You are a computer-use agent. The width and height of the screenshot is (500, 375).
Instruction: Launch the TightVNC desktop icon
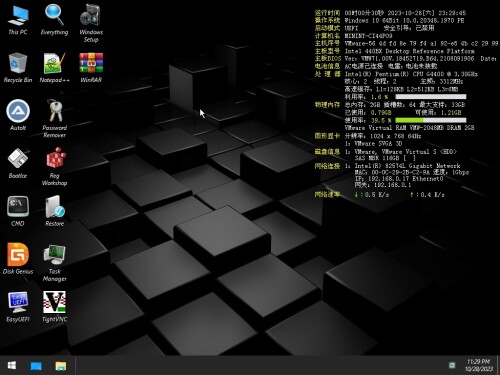pos(54,307)
